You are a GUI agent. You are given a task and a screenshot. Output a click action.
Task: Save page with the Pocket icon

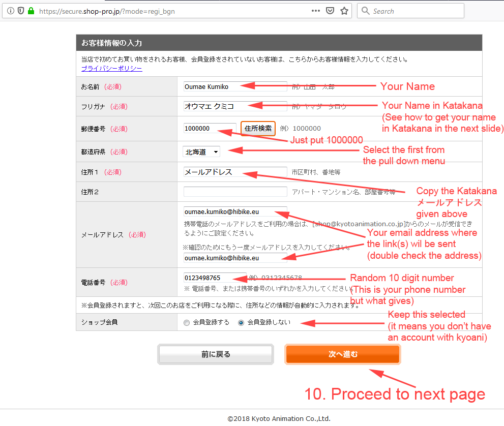pyautogui.click(x=330, y=11)
